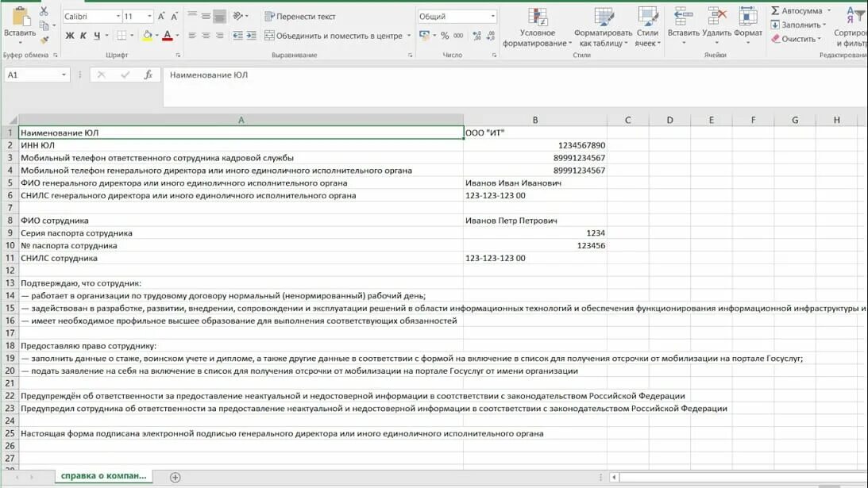
Task: Select column C header
Action: 627,120
